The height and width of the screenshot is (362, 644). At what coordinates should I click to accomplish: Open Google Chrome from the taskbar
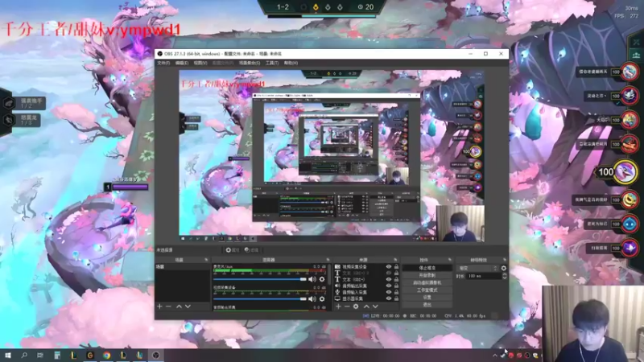click(x=106, y=356)
